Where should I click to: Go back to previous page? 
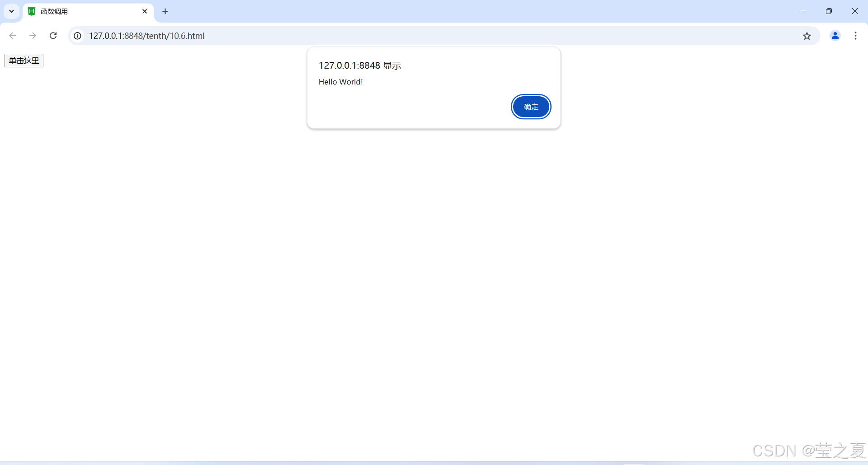pos(13,36)
